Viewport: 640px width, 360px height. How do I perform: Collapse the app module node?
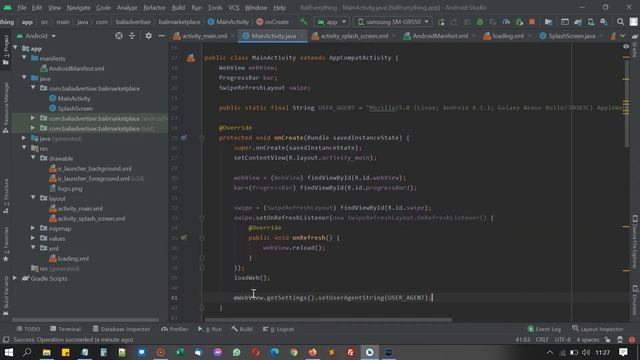tap(16, 48)
